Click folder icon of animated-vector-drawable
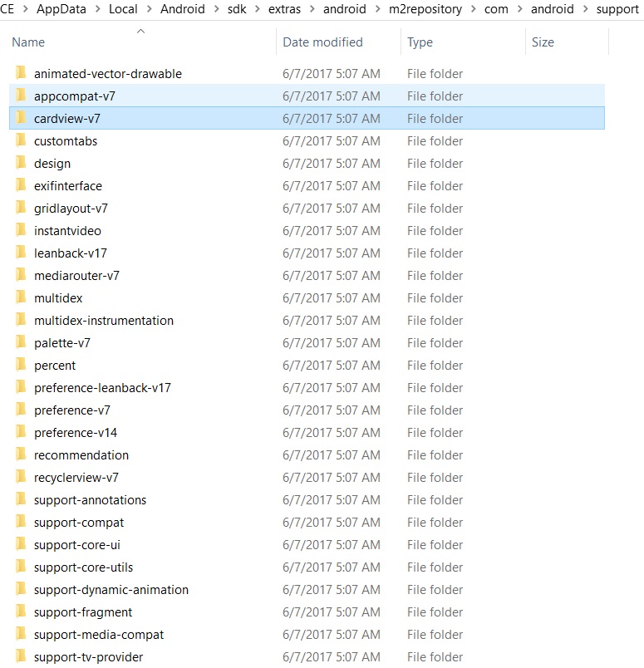Viewport: 644px width, 668px height. (21, 73)
